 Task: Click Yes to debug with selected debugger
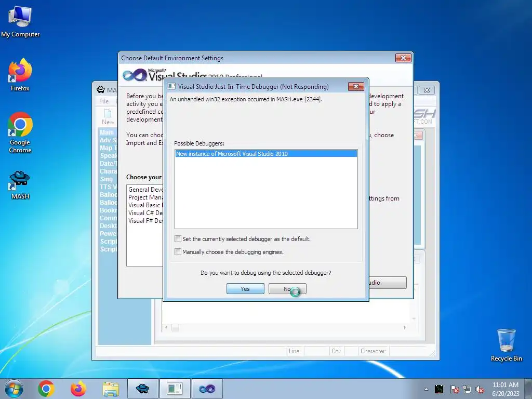point(245,289)
